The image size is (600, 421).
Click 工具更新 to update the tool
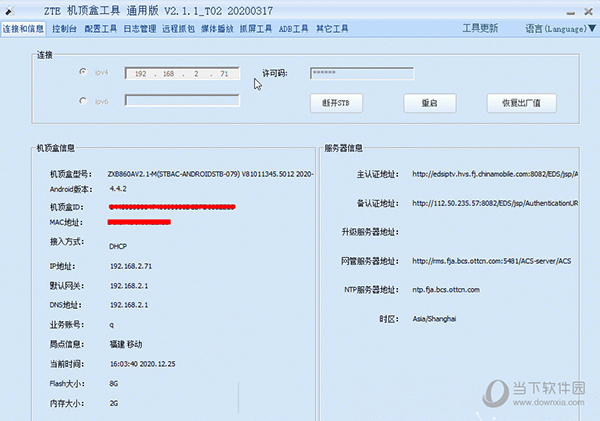pyautogui.click(x=480, y=28)
